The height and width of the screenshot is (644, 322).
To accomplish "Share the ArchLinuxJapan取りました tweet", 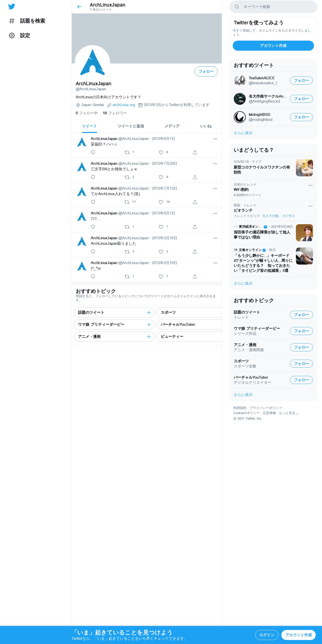I will pos(195,252).
